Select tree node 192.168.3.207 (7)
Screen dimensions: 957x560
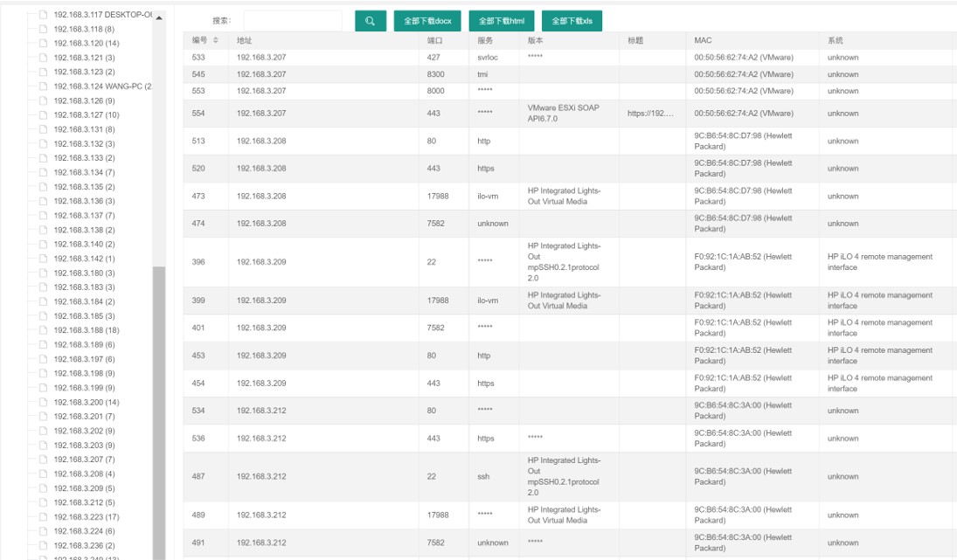pyautogui.click(x=84, y=460)
